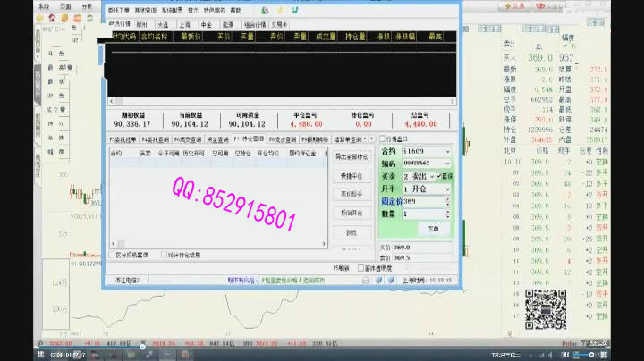Open the 委托下单 menu
The width and height of the screenshot is (644, 361).
coord(120,10)
